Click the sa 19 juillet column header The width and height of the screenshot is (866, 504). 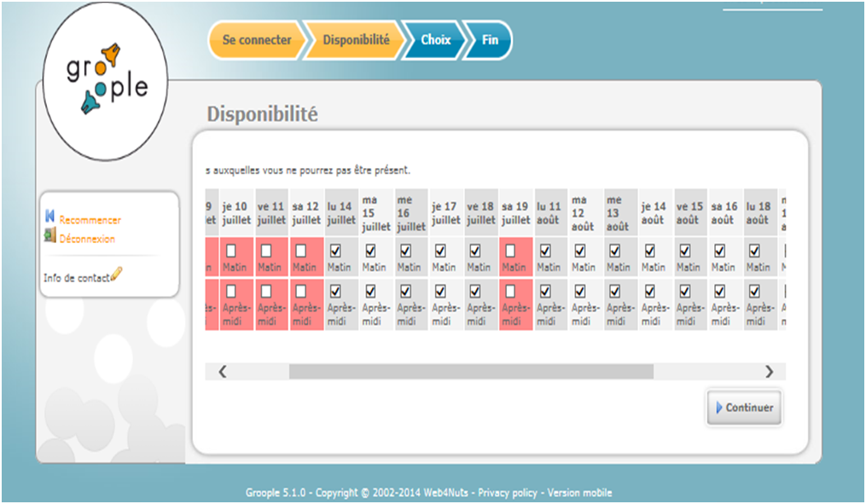click(516, 213)
